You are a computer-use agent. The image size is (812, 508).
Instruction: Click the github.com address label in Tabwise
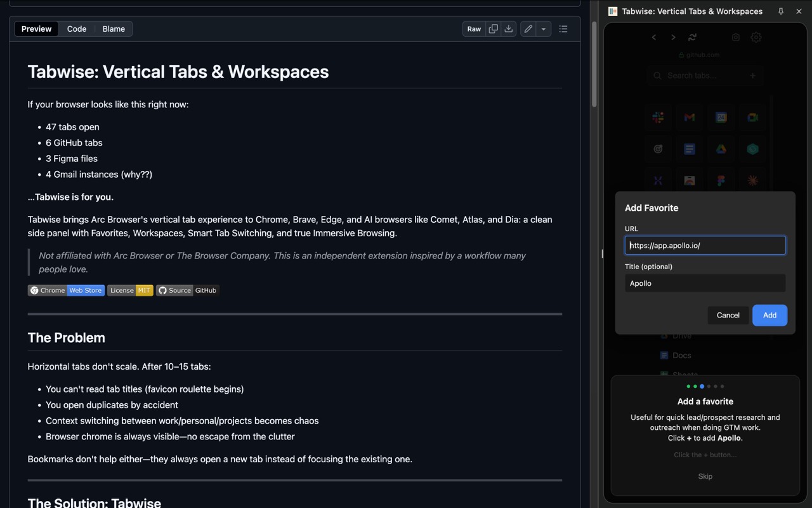tap(699, 55)
